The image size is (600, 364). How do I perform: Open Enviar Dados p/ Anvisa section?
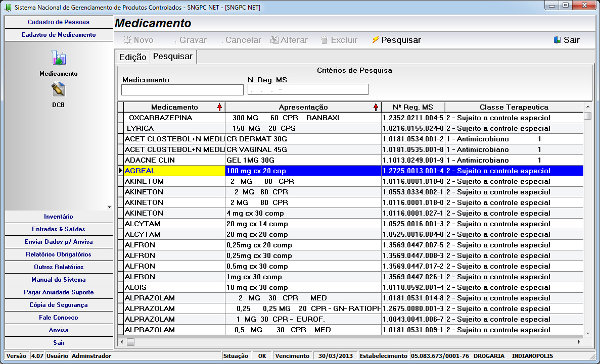pyautogui.click(x=59, y=242)
